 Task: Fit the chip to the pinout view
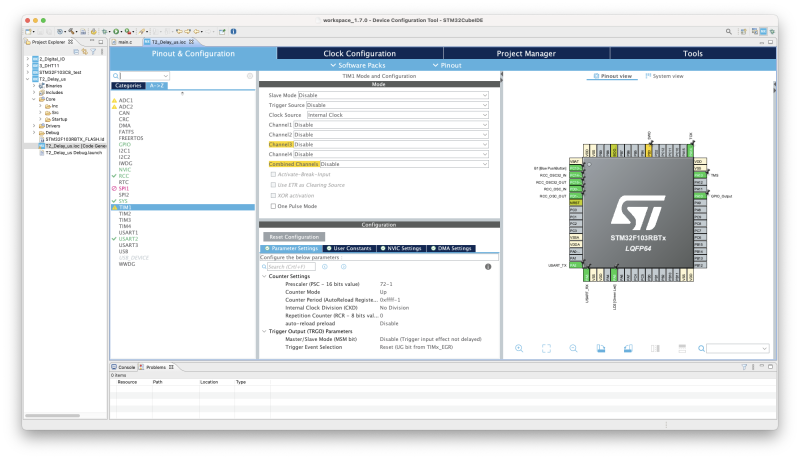tap(546, 348)
